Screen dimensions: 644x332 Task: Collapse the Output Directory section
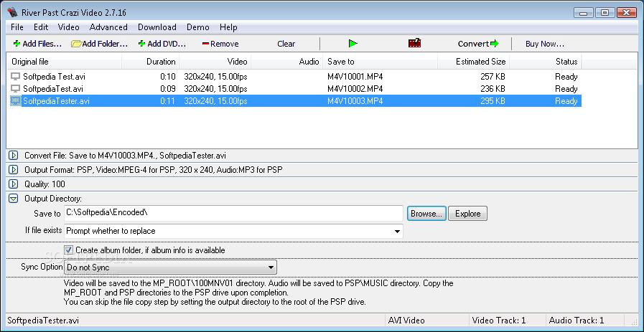pos(14,198)
